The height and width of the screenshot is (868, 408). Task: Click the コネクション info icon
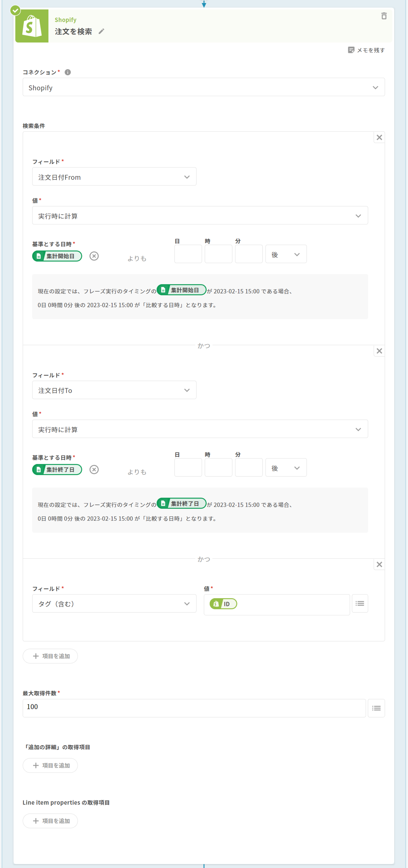pos(68,72)
